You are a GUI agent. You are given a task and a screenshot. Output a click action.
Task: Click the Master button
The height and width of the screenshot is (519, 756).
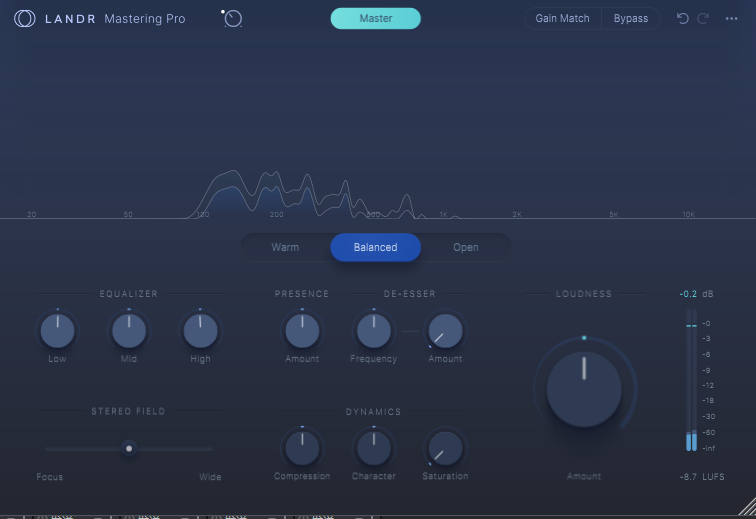[376, 18]
